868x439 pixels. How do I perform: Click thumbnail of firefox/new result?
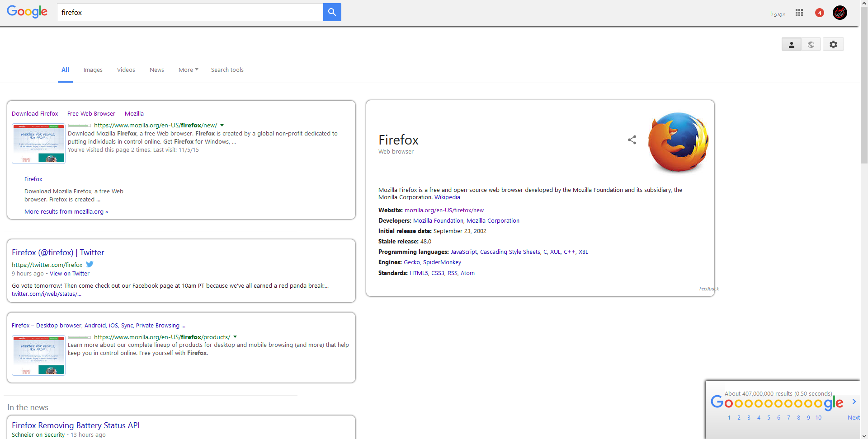(x=38, y=144)
